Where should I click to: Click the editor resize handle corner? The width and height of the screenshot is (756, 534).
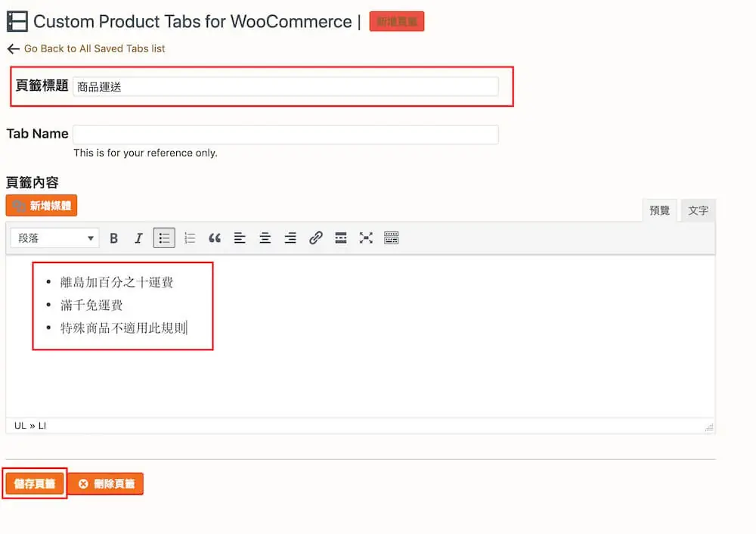coord(709,427)
